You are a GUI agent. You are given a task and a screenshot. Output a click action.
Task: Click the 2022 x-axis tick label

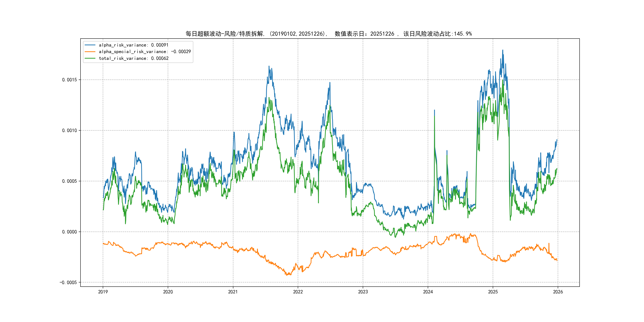(298, 292)
